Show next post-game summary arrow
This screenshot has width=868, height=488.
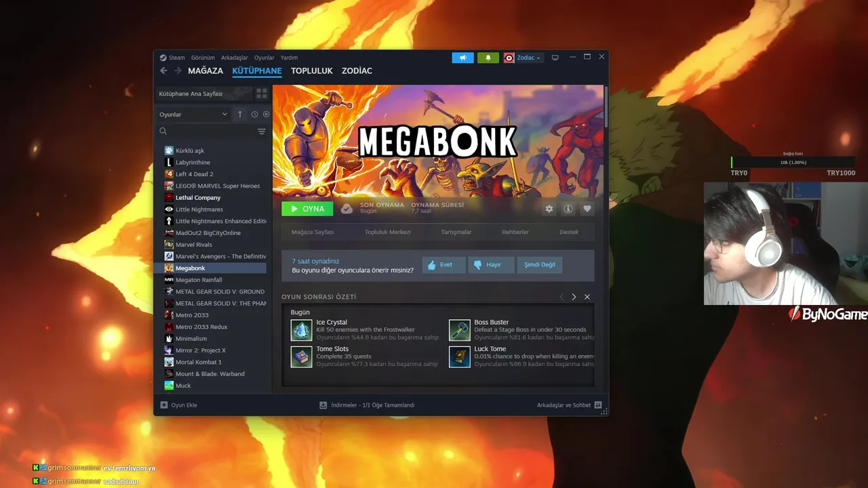[x=574, y=297]
